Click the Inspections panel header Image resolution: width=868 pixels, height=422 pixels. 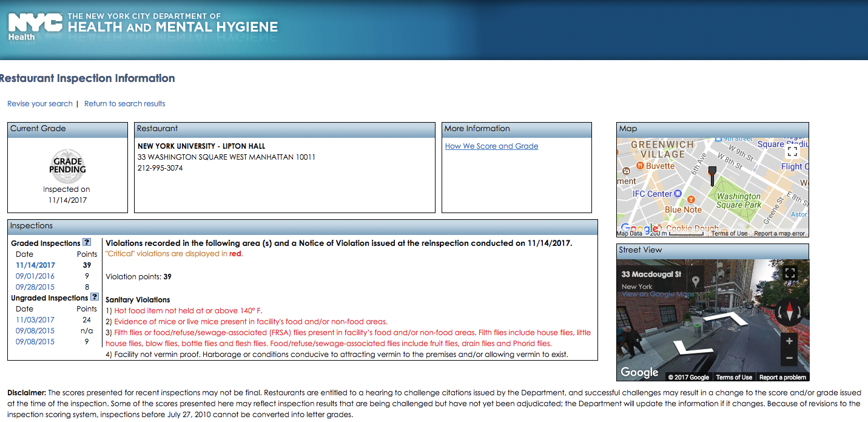click(x=303, y=226)
